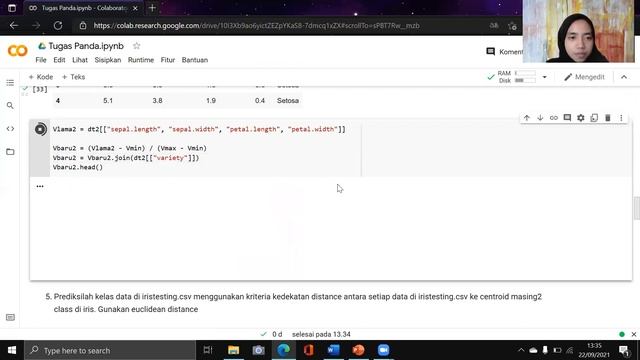Open table of contents sidebar
640x360 pixels.
(x=10, y=83)
